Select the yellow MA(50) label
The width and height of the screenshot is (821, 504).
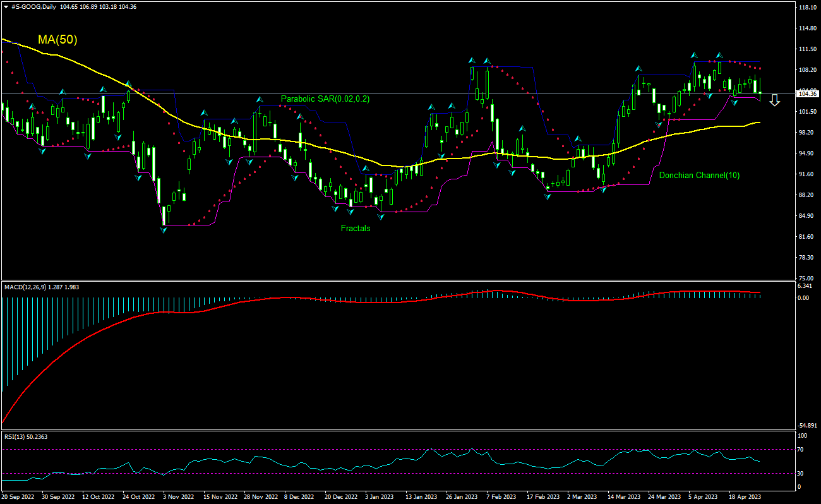pyautogui.click(x=57, y=40)
